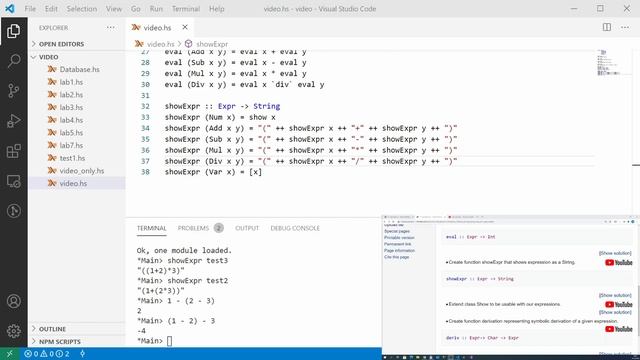Open the Edit menu
The image size is (640, 360).
point(51,9)
